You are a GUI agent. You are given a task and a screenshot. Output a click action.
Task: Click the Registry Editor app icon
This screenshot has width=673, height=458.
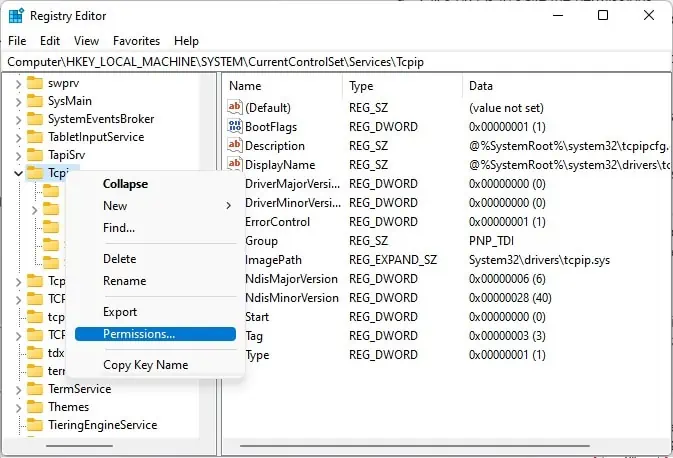point(16,16)
